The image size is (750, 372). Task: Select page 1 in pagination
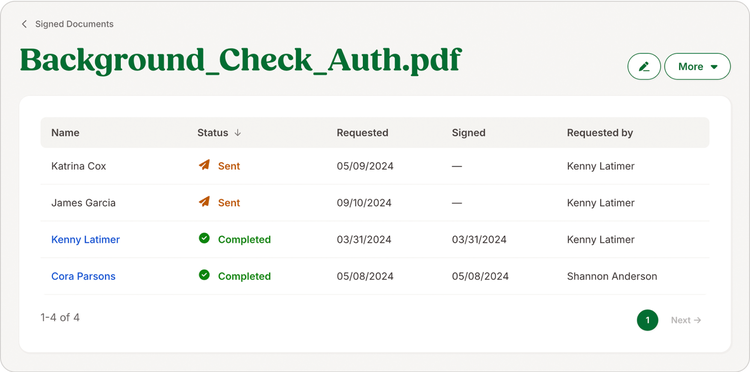pyautogui.click(x=647, y=320)
